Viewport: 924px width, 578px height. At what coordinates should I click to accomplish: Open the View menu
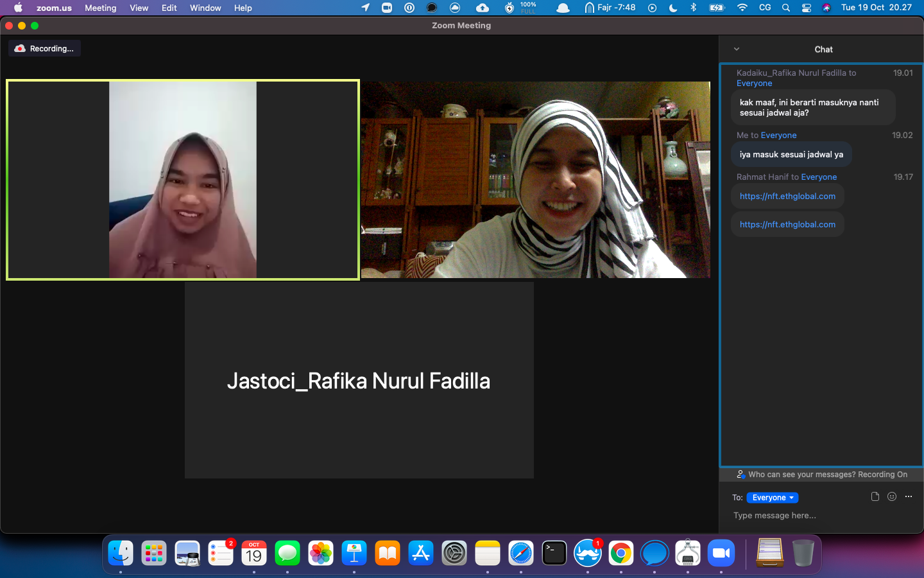coord(139,8)
